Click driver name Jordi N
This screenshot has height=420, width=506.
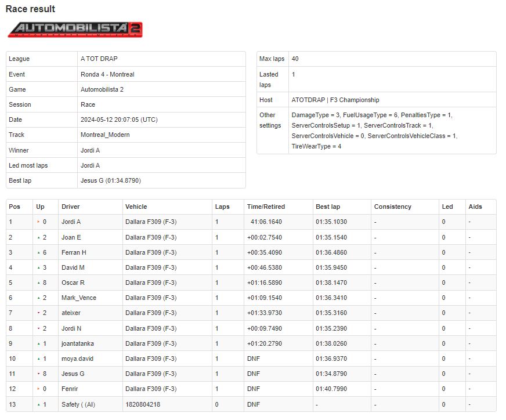pyautogui.click(x=71, y=328)
